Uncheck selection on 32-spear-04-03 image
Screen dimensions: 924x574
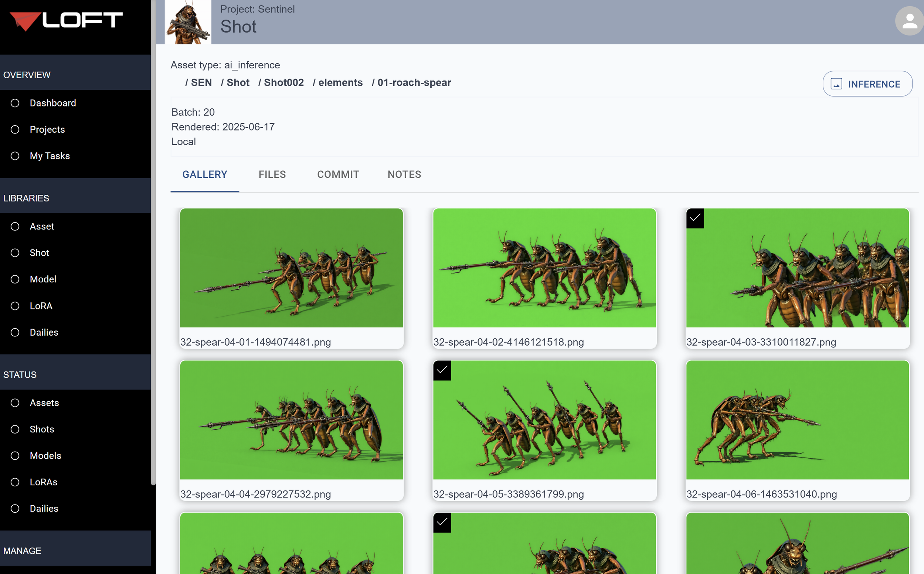coord(695,218)
